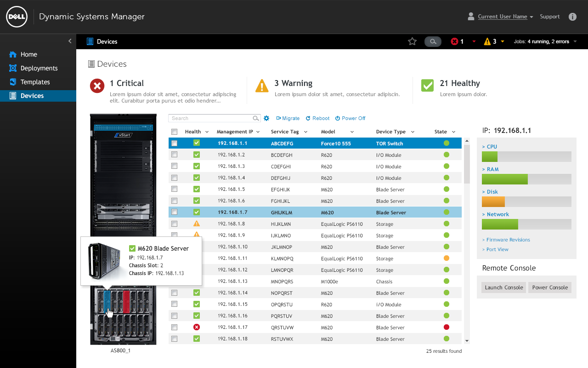Click the 21 Healthy green check icon
Image resolution: width=588 pixels, height=368 pixels.
tap(427, 85)
